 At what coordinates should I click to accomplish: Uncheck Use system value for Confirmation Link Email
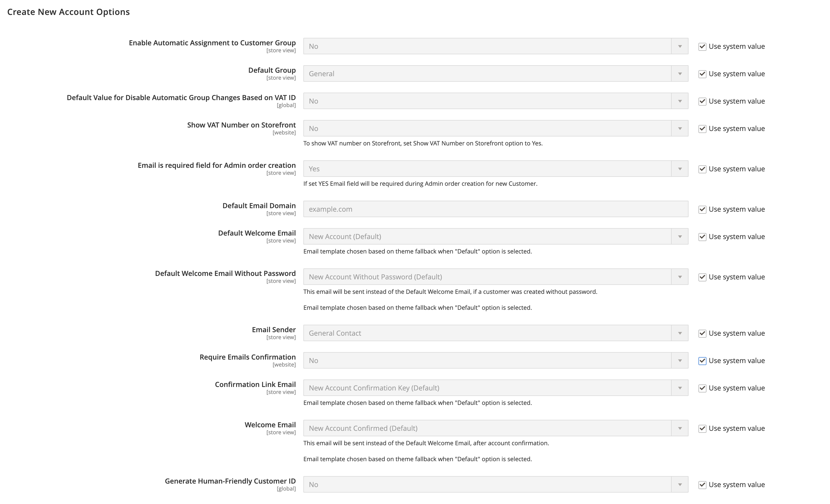[x=702, y=388]
